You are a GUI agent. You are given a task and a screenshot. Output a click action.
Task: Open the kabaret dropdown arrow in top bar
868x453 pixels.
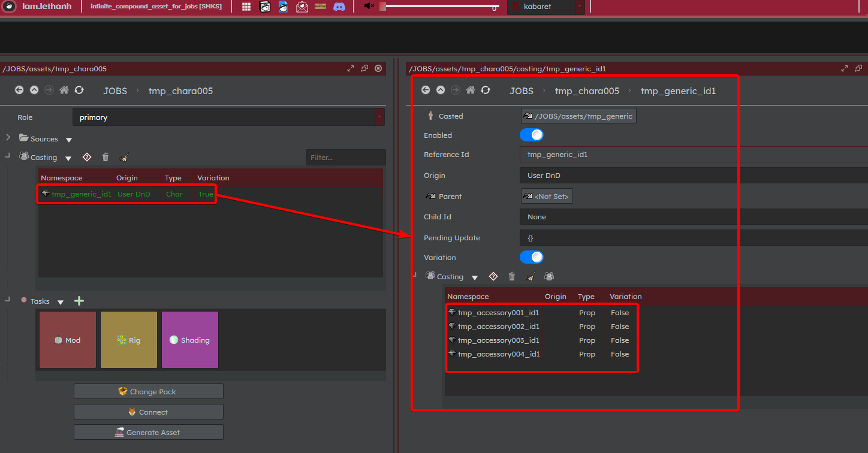click(x=580, y=7)
